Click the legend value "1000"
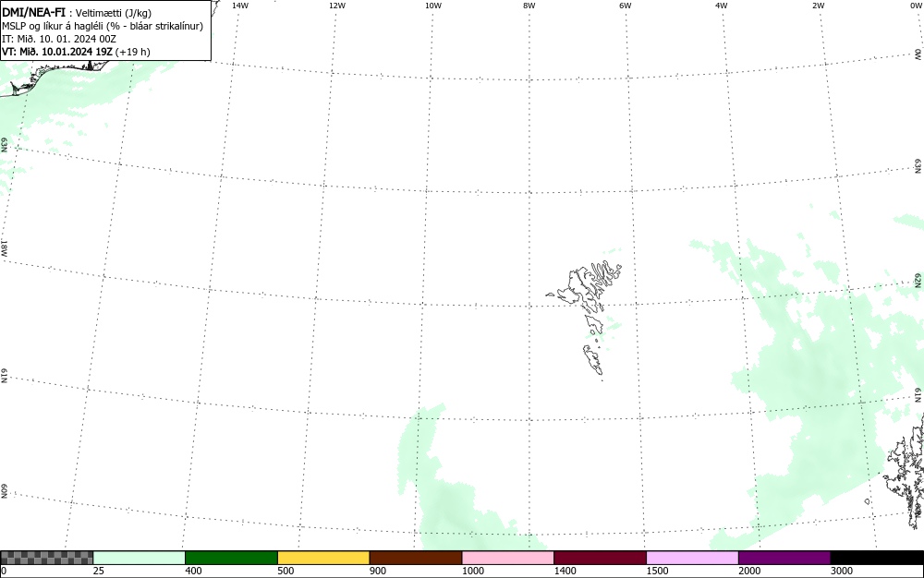Screen dimensions: 924x578 tap(472, 571)
